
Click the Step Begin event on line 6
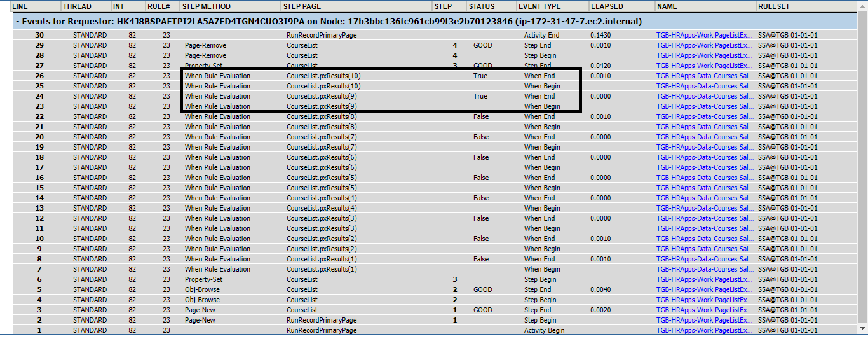click(540, 279)
